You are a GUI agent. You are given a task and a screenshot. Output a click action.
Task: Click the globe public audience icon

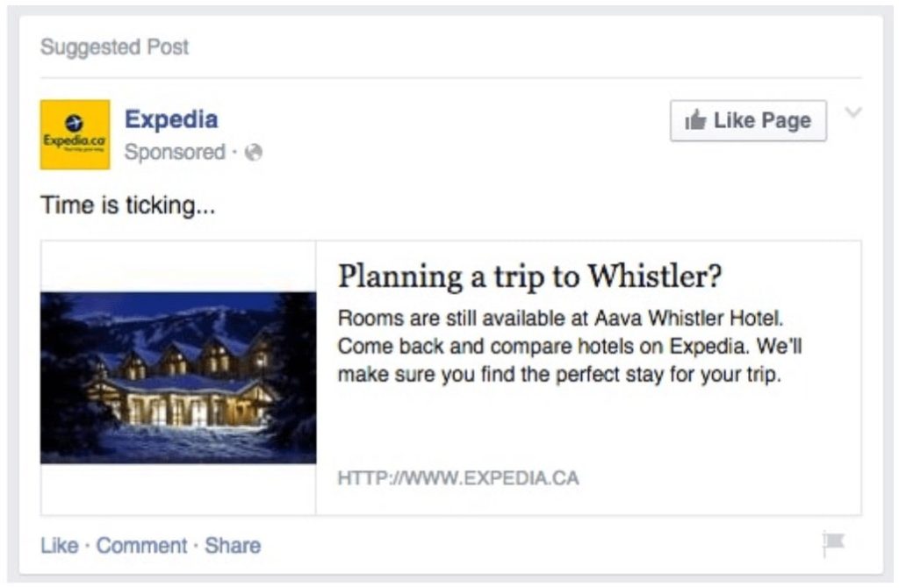(255, 153)
